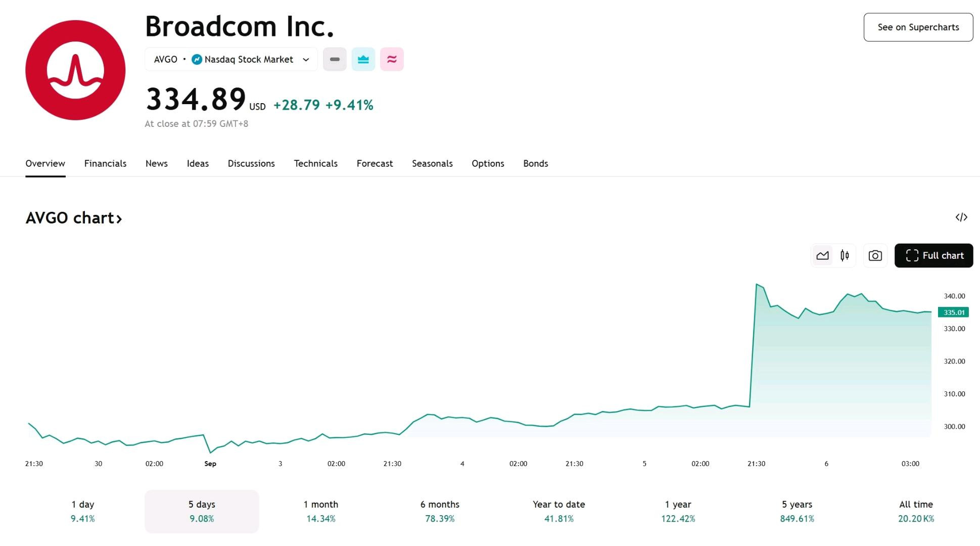Switch to the Technicals tab
Screen dimensions: 980x546
coord(315,163)
